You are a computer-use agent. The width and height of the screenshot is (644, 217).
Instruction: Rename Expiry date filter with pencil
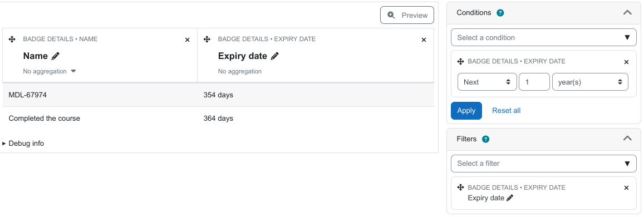[x=510, y=198]
